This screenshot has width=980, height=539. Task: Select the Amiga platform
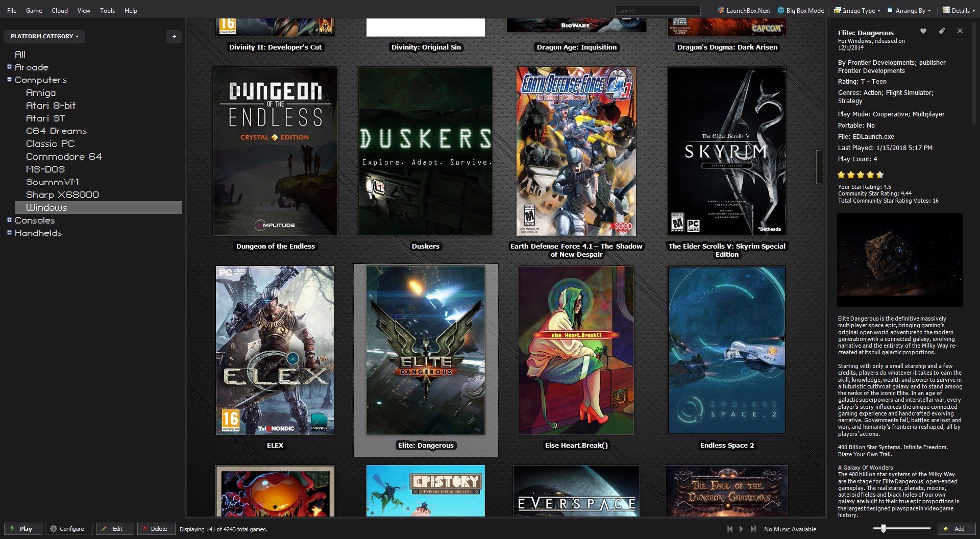pyautogui.click(x=41, y=92)
